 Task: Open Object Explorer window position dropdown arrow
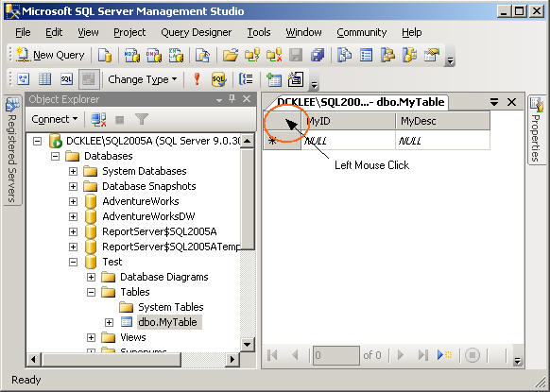(219, 100)
